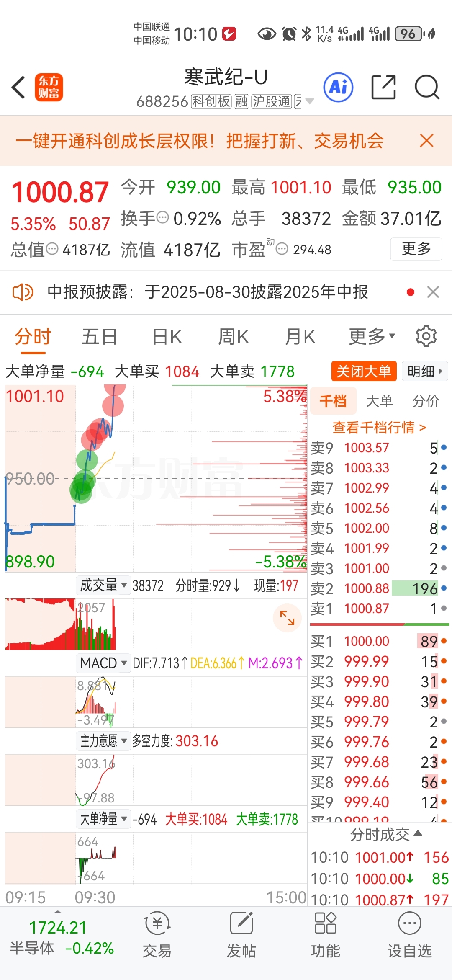This screenshot has width=452, height=980.
Task: Tap the 科创板 tag
Action: coord(211,101)
